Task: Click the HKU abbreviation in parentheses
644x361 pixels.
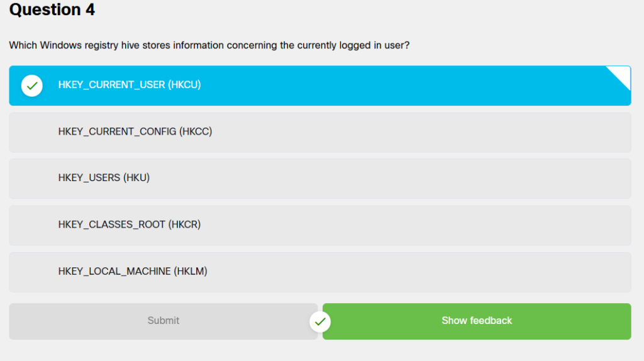Action: pos(136,177)
